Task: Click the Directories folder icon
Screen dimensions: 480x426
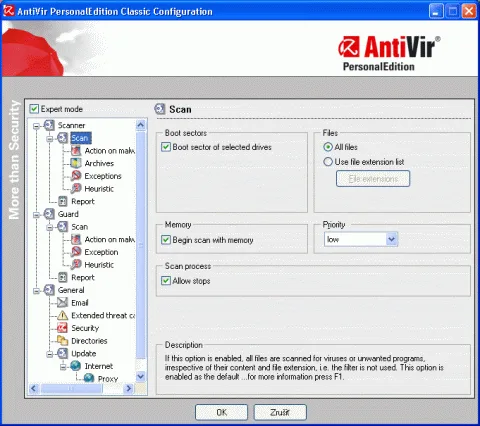Action: tap(62, 340)
